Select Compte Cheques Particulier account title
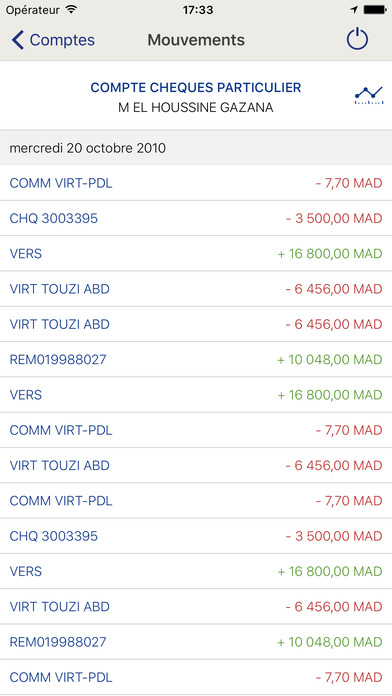This screenshot has height=696, width=392. (x=196, y=87)
